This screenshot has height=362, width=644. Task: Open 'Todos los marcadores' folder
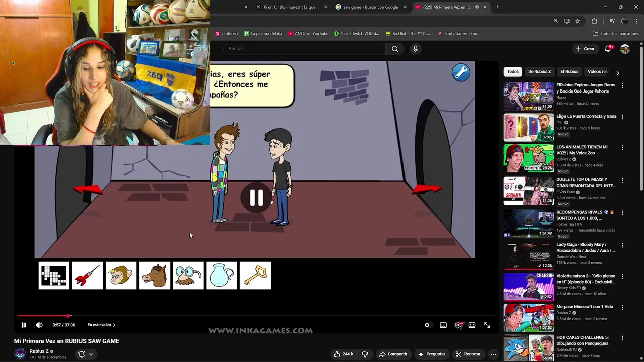coord(616,34)
